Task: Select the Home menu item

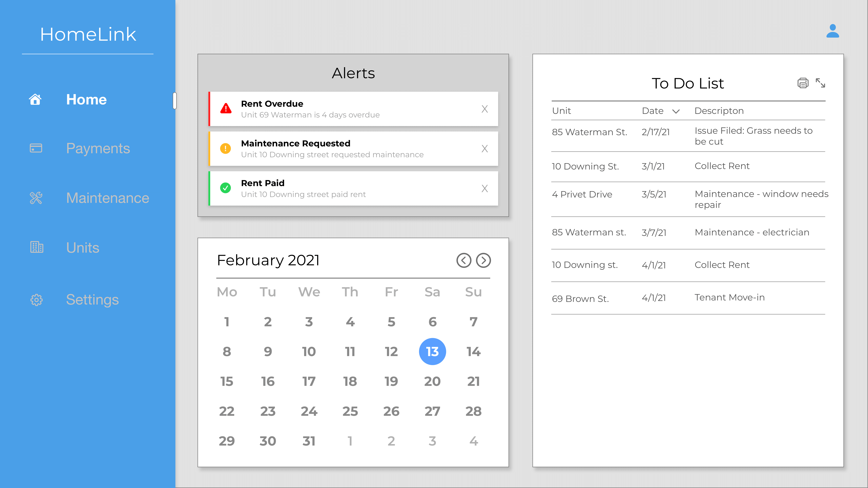Action: pyautogui.click(x=86, y=100)
